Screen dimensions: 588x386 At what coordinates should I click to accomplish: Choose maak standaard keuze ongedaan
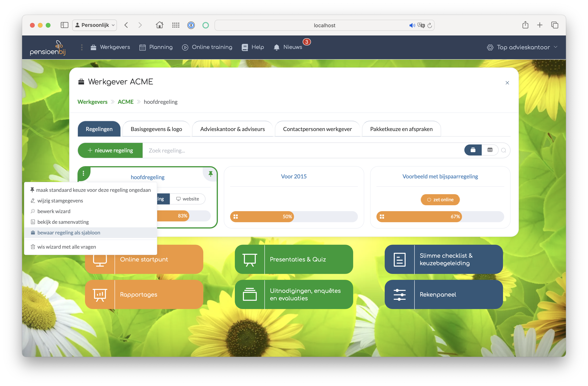(x=91, y=190)
